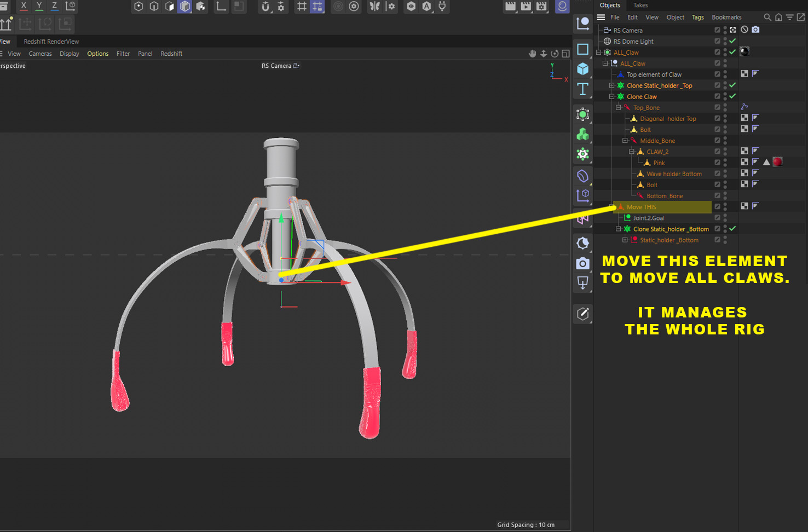
Task: Toggle RS Dome Light enable checkmark
Action: pos(732,41)
